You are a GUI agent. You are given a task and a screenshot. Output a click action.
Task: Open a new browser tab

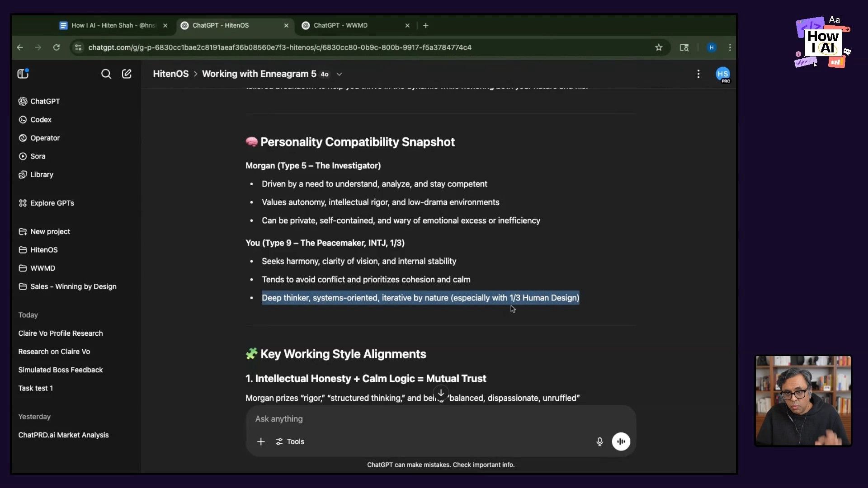click(425, 25)
